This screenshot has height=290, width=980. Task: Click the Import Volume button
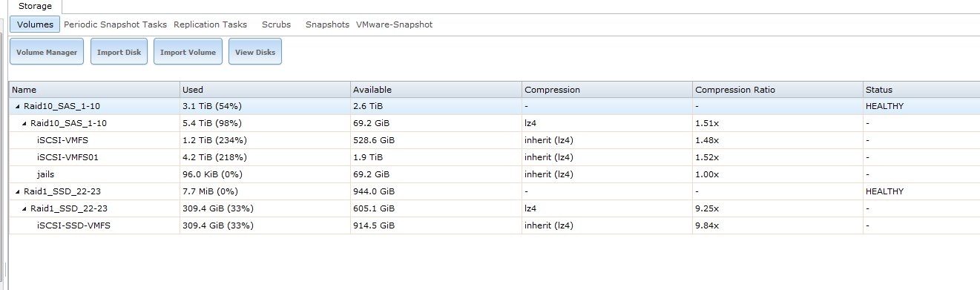[188, 53]
